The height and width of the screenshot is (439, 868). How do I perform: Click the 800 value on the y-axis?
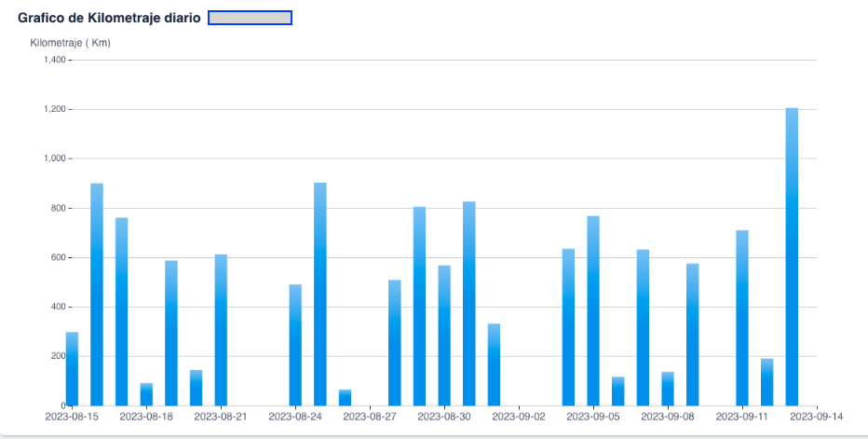click(x=57, y=208)
